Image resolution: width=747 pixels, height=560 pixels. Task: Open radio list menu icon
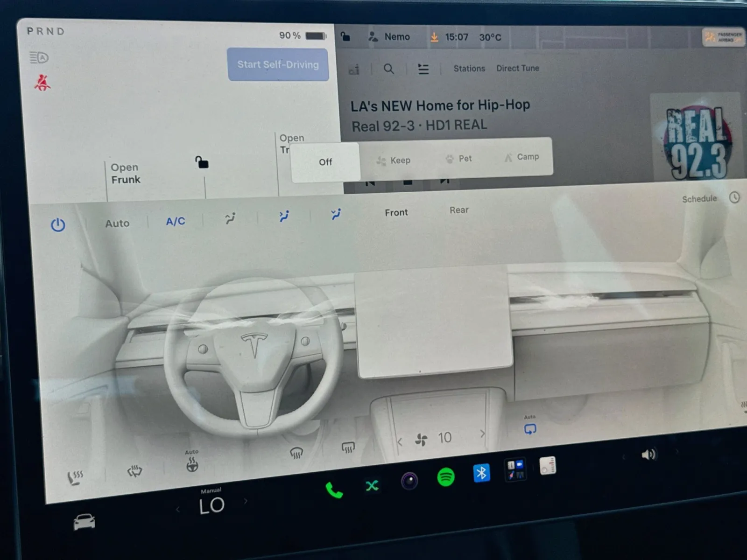[x=423, y=69]
